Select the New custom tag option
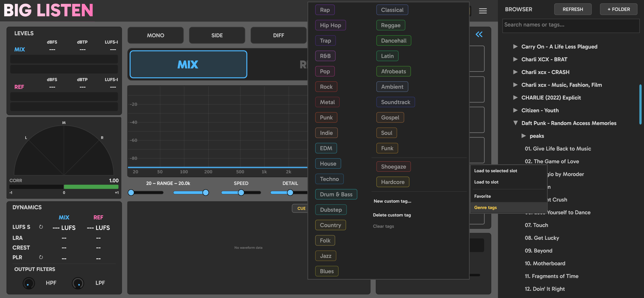Image resolution: width=644 pixels, height=298 pixels. pyautogui.click(x=392, y=201)
